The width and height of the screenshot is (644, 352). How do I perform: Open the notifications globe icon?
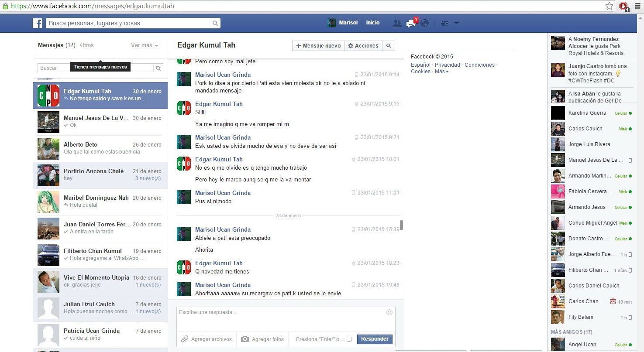click(424, 23)
